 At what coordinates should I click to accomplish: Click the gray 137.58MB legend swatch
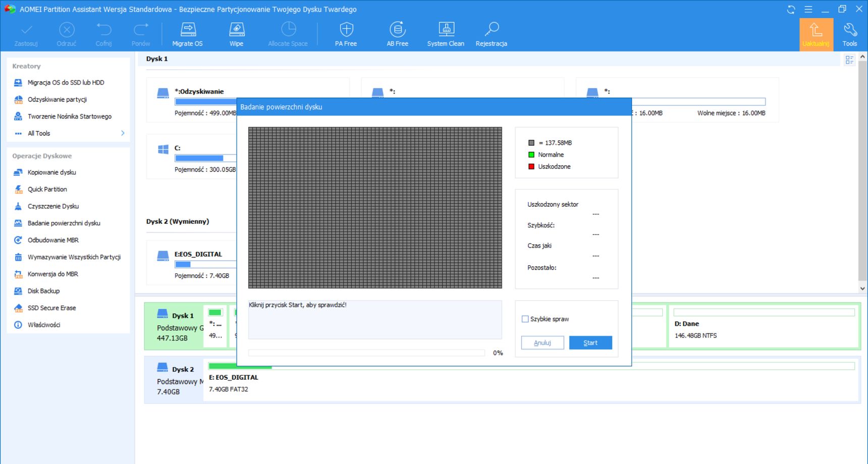click(531, 143)
